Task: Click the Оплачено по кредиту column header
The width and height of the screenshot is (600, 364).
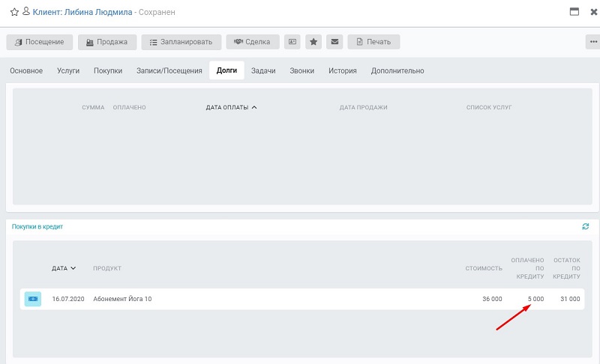Action: (528, 268)
